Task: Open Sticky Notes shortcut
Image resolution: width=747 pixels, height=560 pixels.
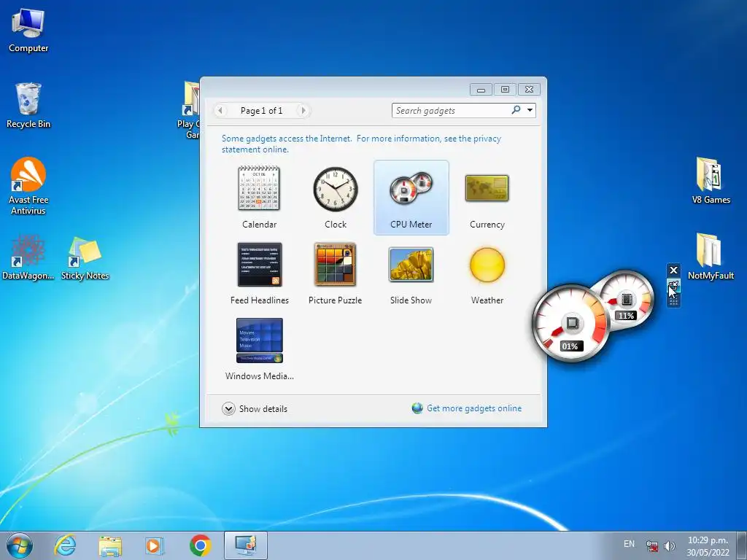Action: click(x=85, y=258)
